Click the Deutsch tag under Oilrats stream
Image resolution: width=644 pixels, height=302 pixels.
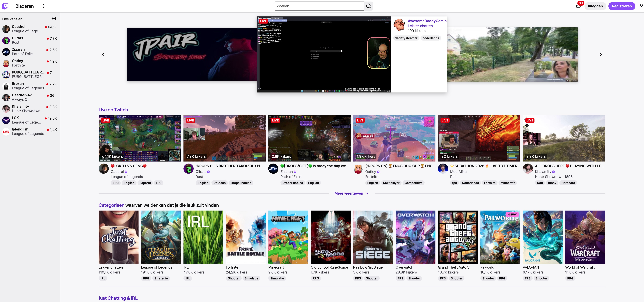tap(220, 183)
